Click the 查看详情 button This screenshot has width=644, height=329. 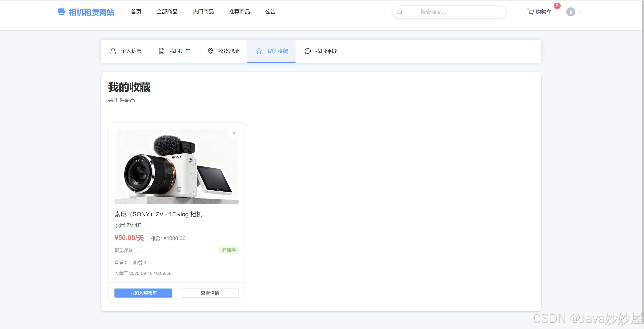pyautogui.click(x=210, y=293)
